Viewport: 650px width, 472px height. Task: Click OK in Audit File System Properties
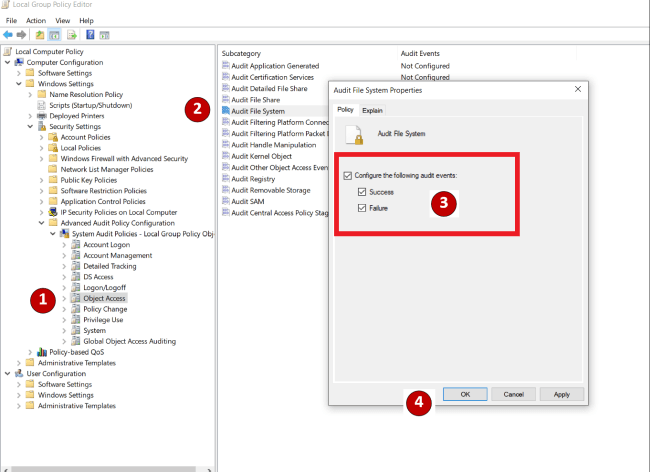click(465, 394)
